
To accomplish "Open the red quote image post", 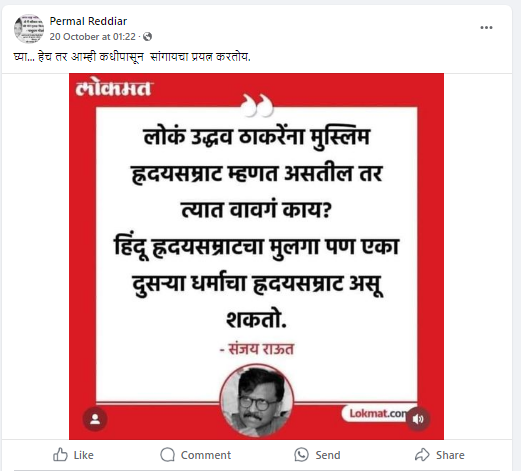I will click(x=256, y=256).
